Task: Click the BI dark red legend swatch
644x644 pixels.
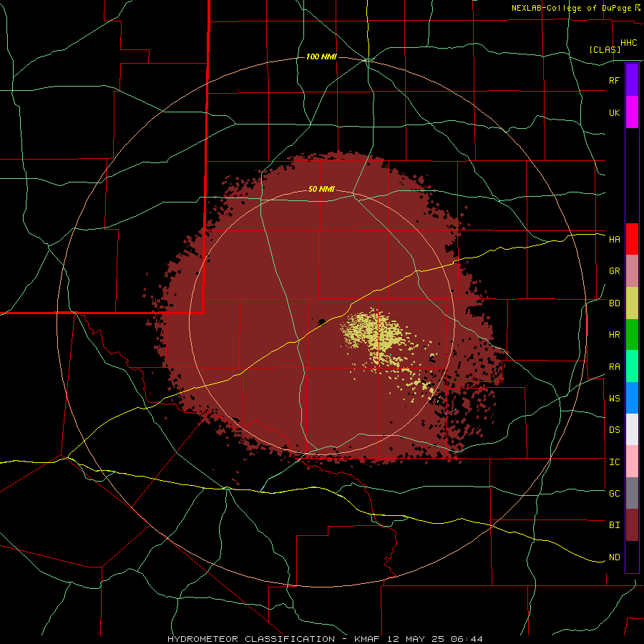Action: (x=632, y=525)
